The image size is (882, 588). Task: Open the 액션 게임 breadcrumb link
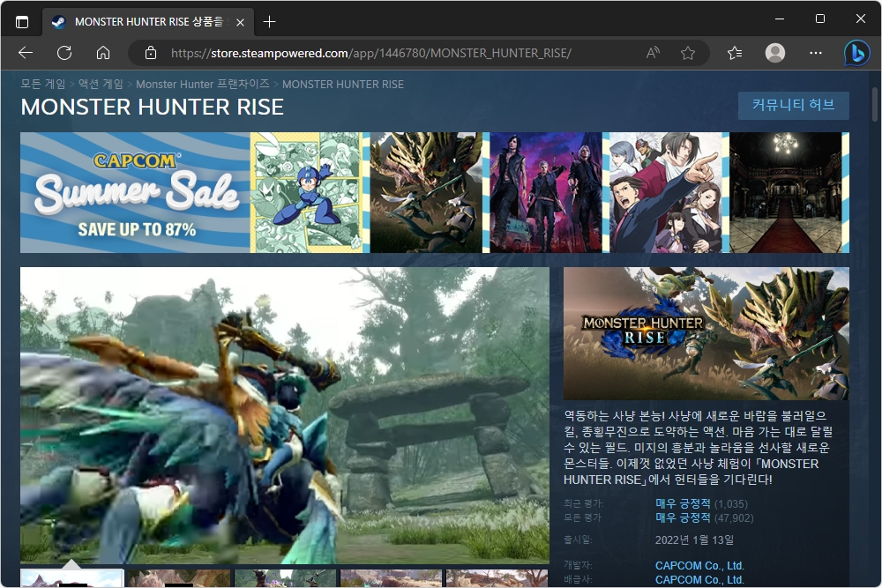[x=101, y=84]
